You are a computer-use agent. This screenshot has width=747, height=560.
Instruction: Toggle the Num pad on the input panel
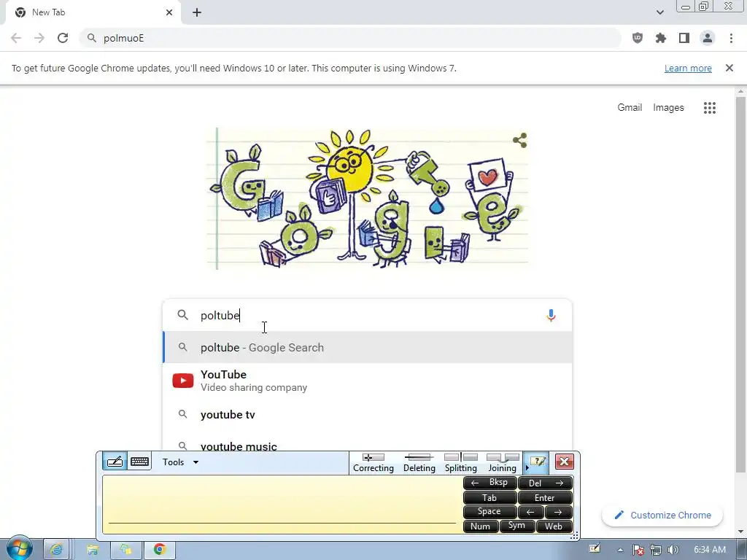[480, 526]
